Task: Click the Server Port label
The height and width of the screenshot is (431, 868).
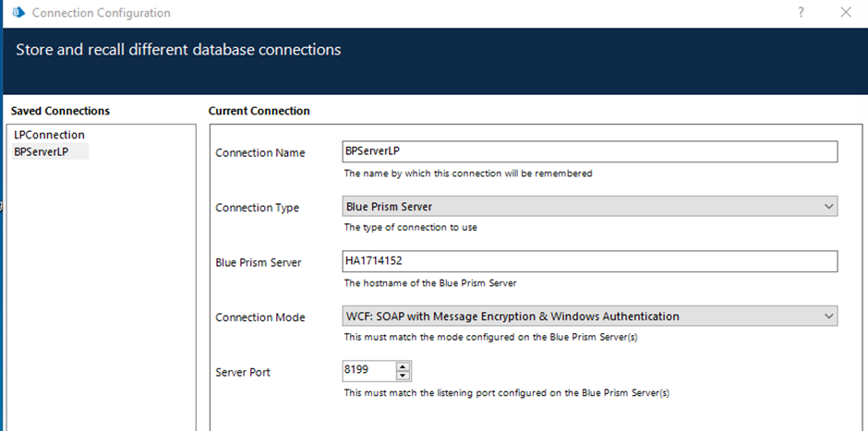Action: pyautogui.click(x=243, y=372)
